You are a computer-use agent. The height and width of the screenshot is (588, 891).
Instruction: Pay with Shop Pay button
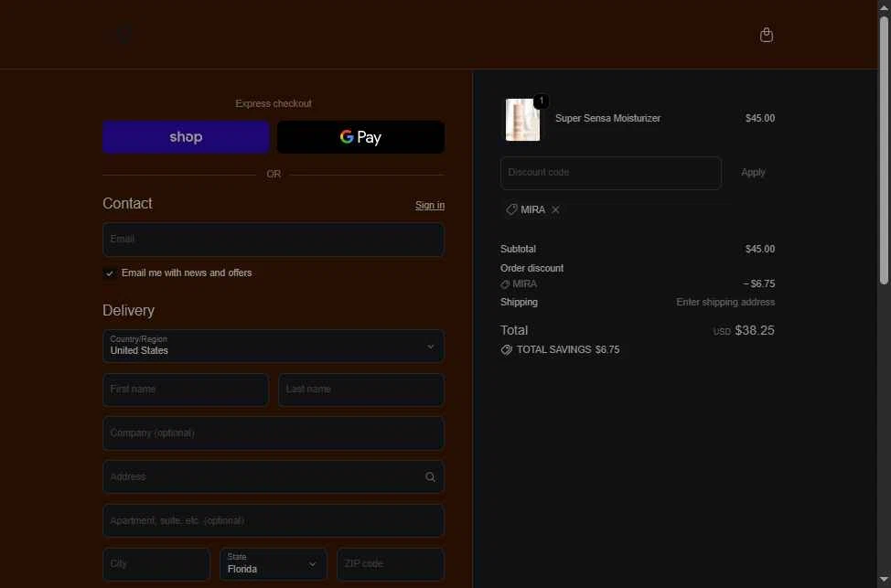(186, 137)
